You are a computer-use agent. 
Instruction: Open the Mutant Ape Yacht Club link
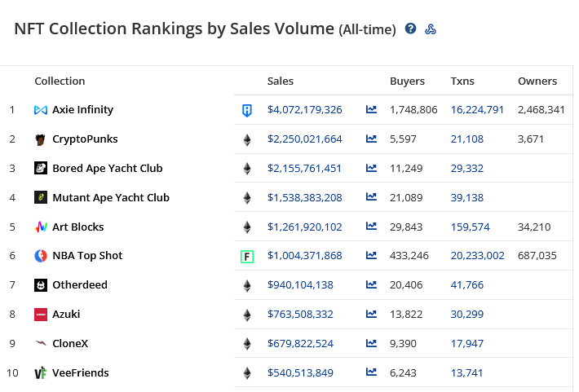point(111,197)
